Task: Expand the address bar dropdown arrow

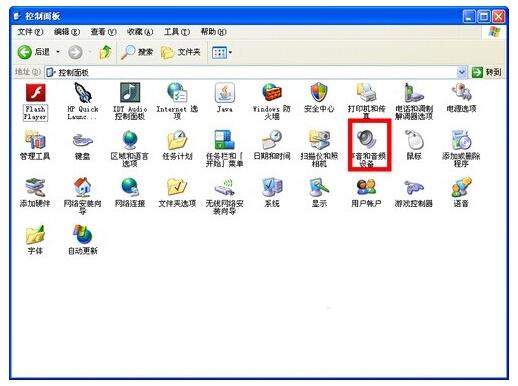Action: [462, 72]
